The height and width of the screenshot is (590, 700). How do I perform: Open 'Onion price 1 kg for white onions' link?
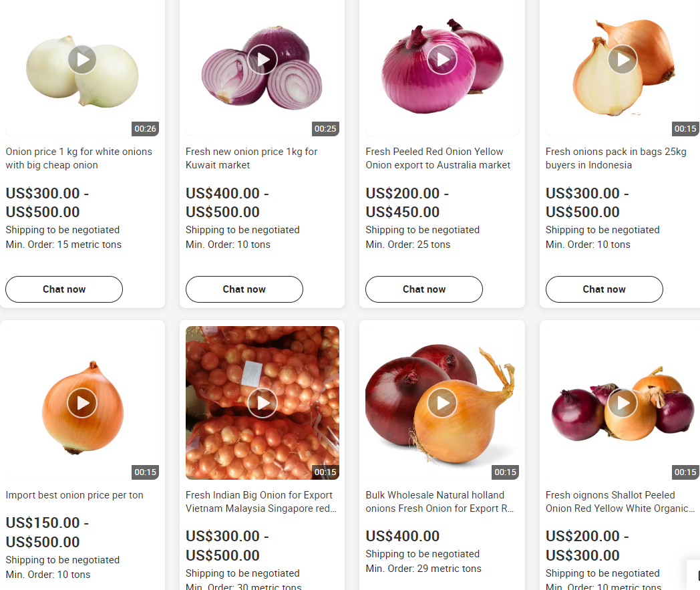(79, 158)
